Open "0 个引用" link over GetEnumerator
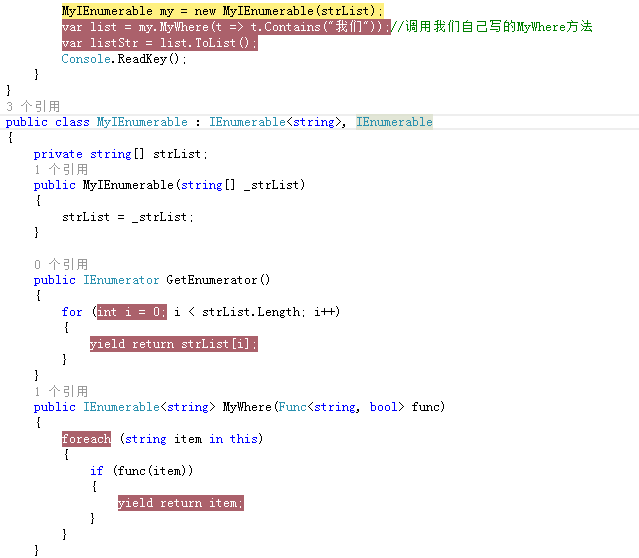The image size is (639, 558). (61, 265)
